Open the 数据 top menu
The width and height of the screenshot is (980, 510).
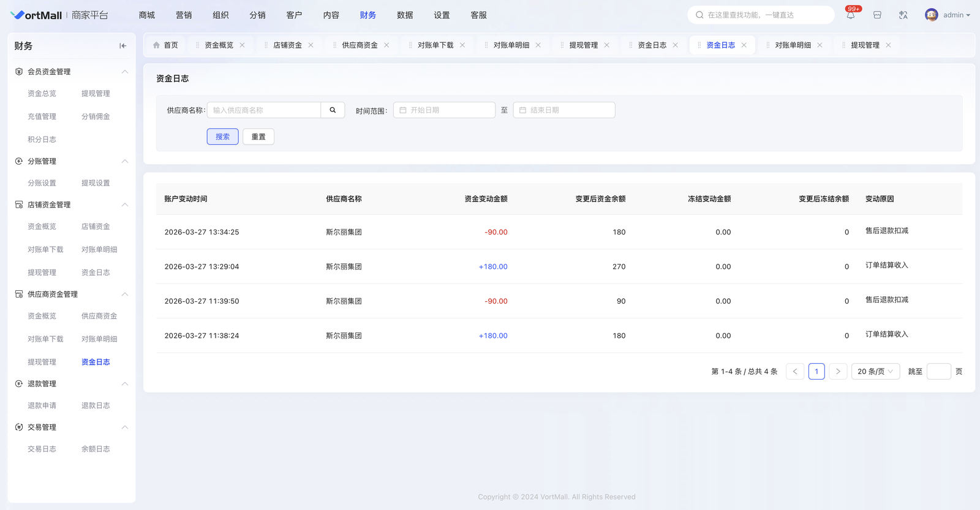(x=405, y=15)
